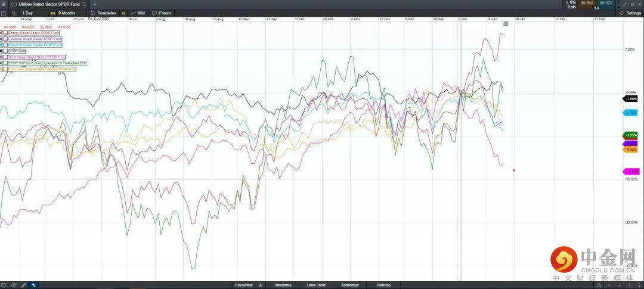Image resolution: width=644 pixels, height=289 pixels.
Task: Toggle line style box for Technology Select Sector
Action: point(5,57)
